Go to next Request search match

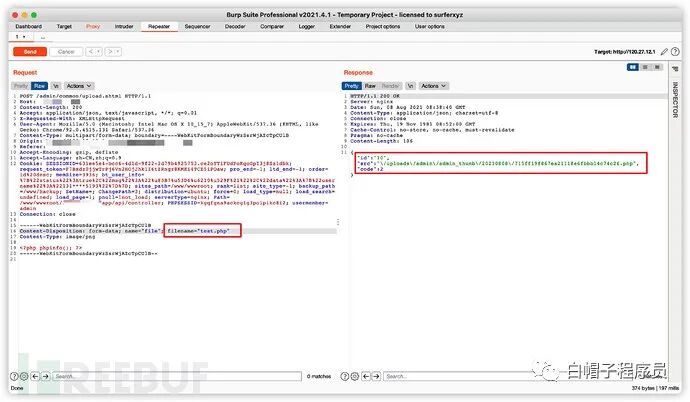pyautogui.click(x=45, y=376)
